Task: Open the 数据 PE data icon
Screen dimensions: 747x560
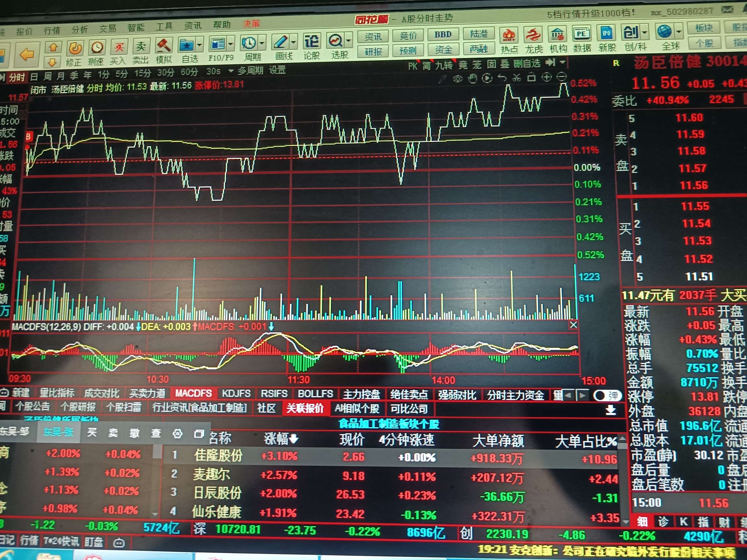Action: click(581, 34)
